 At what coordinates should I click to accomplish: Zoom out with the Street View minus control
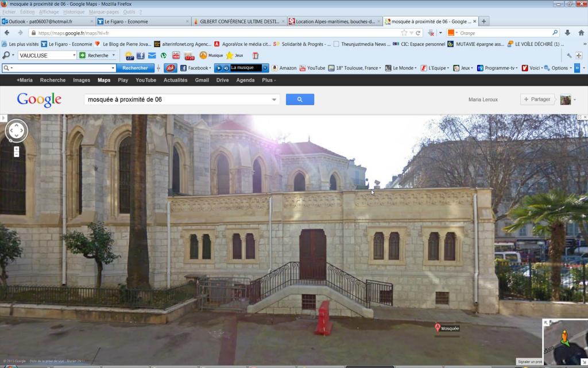pyautogui.click(x=17, y=154)
